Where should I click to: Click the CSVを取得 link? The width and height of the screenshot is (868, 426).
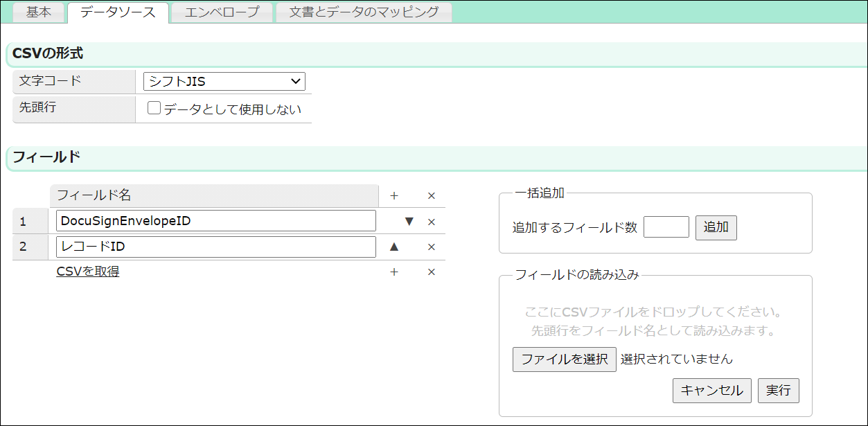pos(87,272)
